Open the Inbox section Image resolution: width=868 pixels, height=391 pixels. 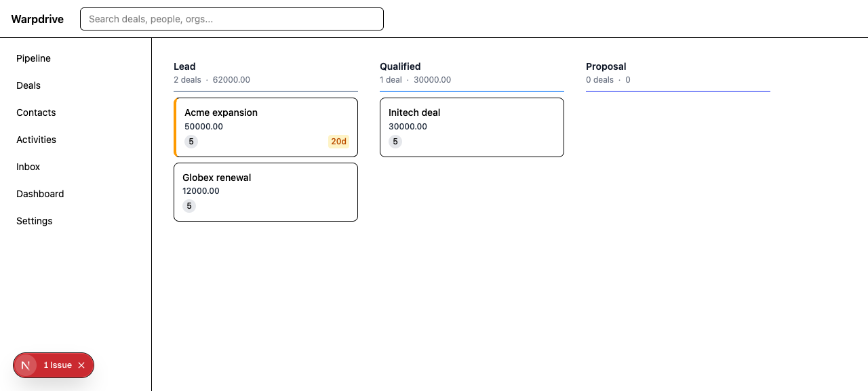pos(28,167)
